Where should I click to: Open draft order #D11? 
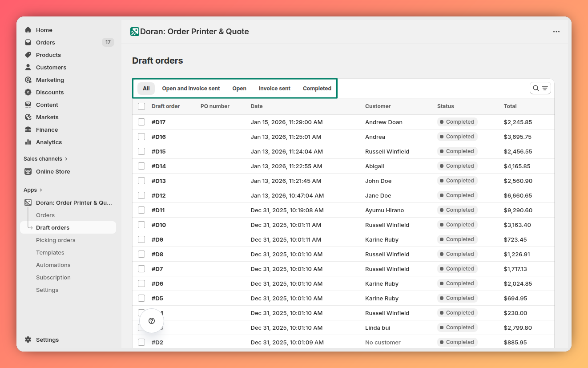click(158, 210)
